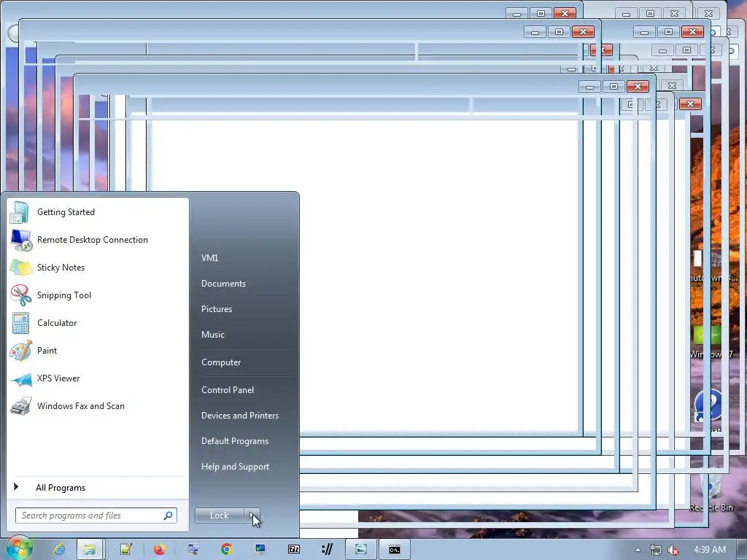The width and height of the screenshot is (747, 560).
Task: Open muted volume tray icon
Action: click(x=673, y=550)
